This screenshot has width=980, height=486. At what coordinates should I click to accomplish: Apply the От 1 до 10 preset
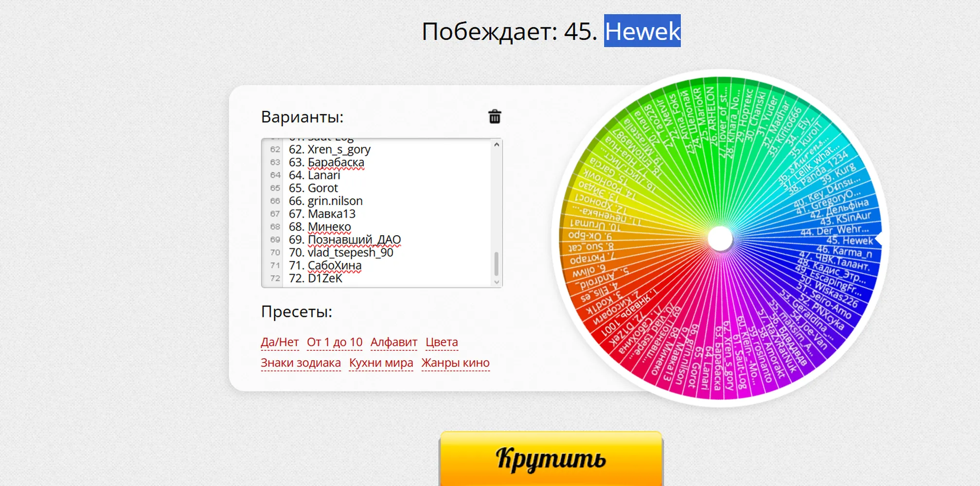click(335, 342)
